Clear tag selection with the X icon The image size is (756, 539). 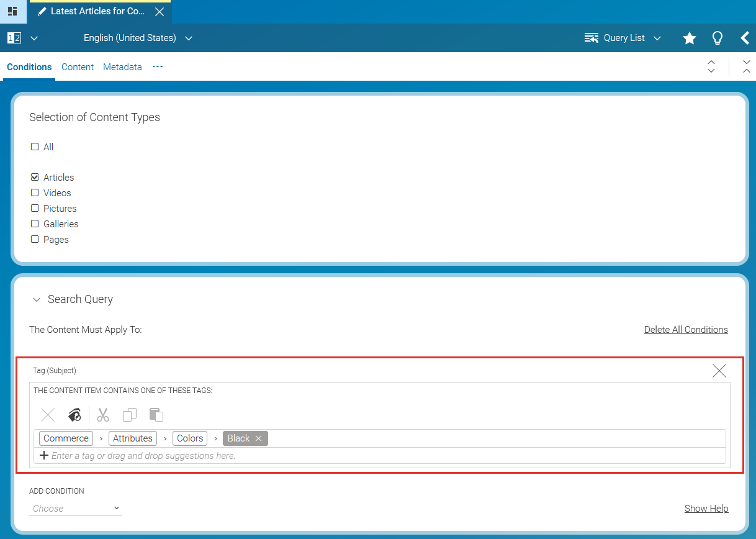coord(48,415)
